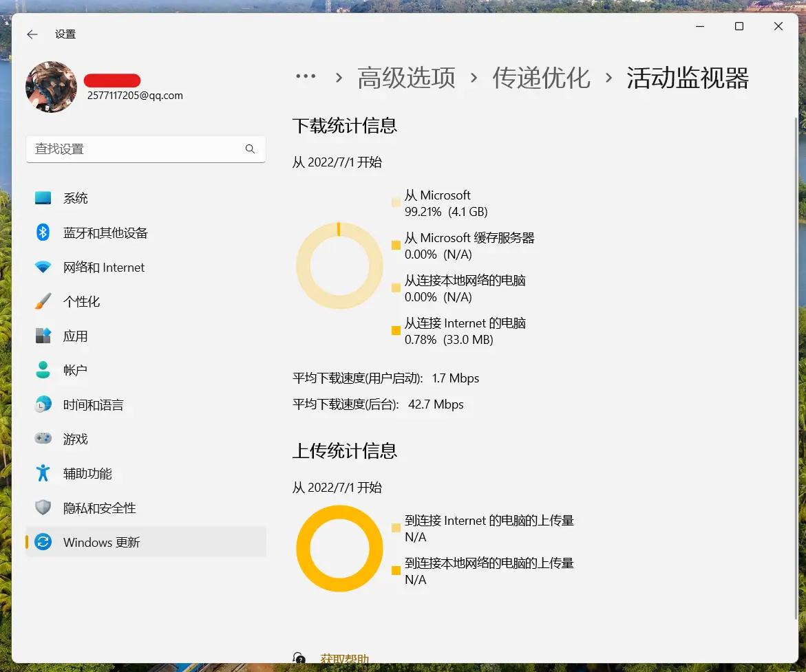Navigate to 高级选项 breadcrumb

406,78
